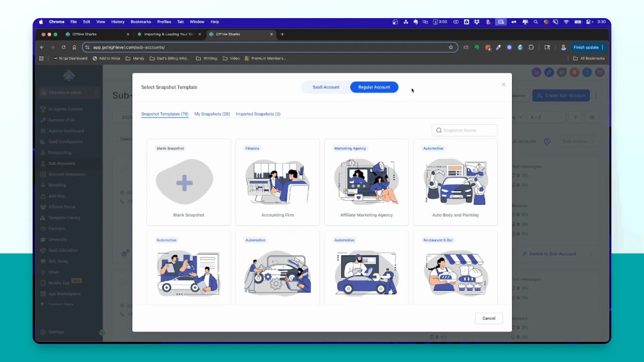Open the My Snapshots (20) tab

tap(212, 114)
